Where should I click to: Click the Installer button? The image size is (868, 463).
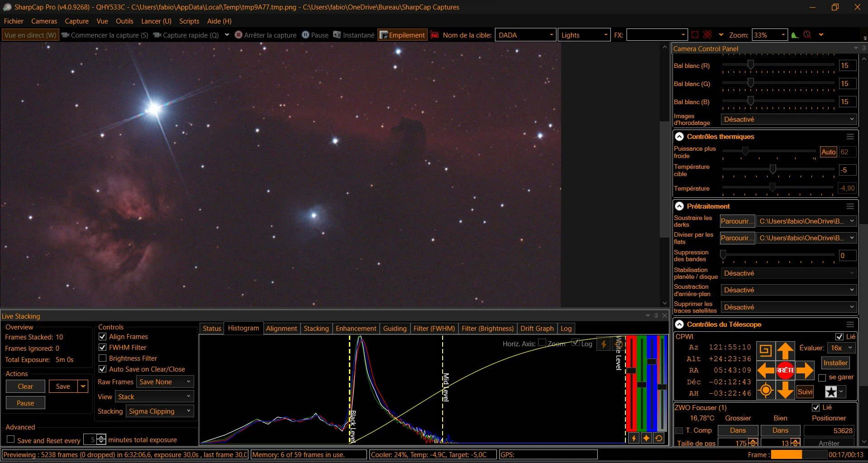click(835, 363)
